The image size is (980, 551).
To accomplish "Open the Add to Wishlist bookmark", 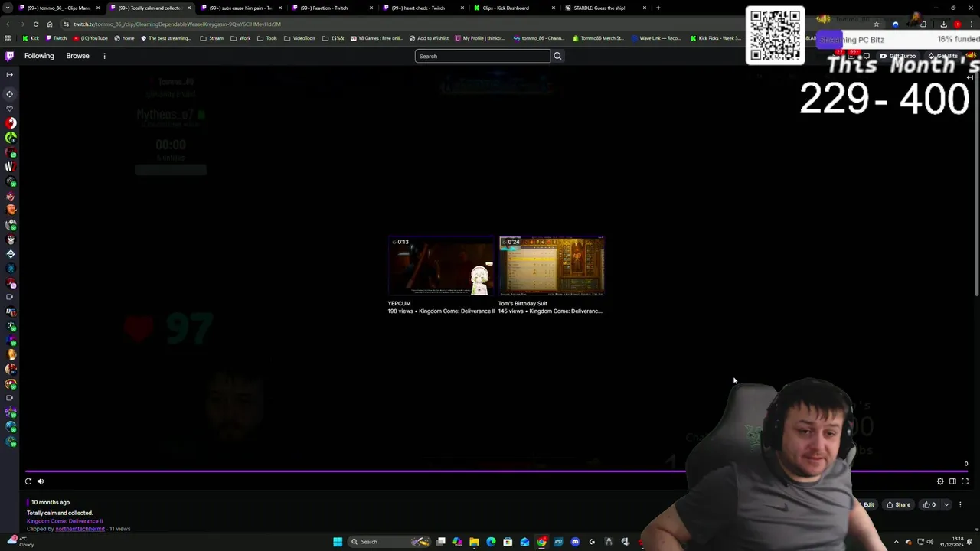I will coord(429,38).
